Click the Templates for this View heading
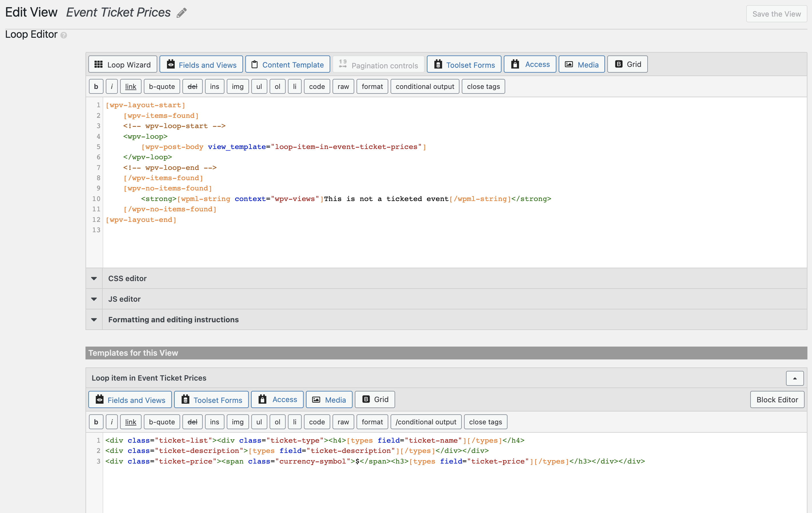The image size is (812, 513). (x=133, y=353)
